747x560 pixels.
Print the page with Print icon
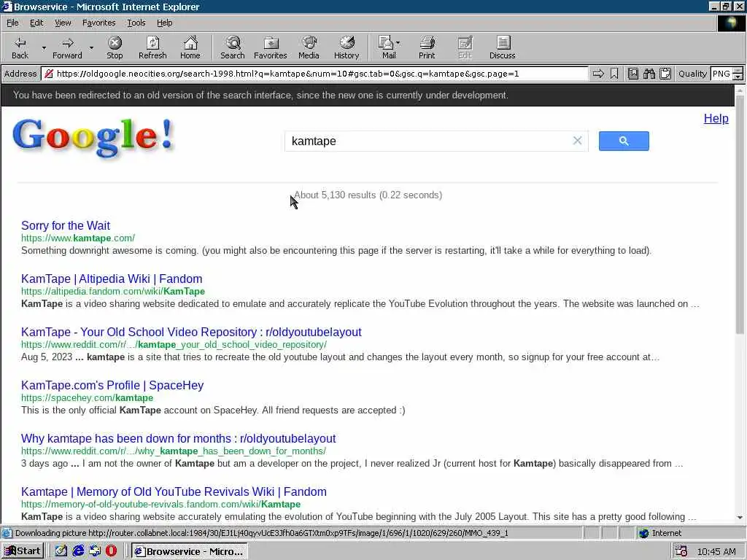[427, 47]
